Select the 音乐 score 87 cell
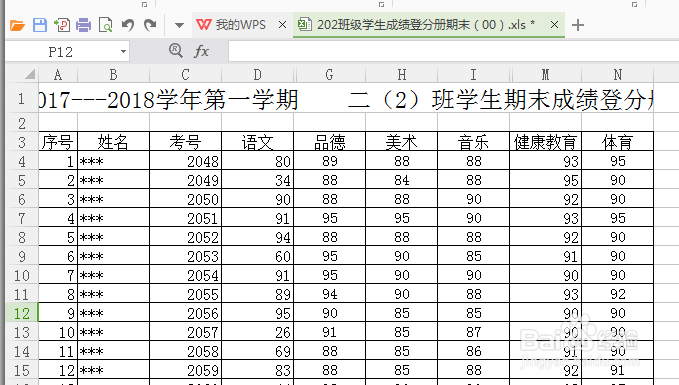Image resolution: width=679 pixels, height=385 pixels. (473, 332)
